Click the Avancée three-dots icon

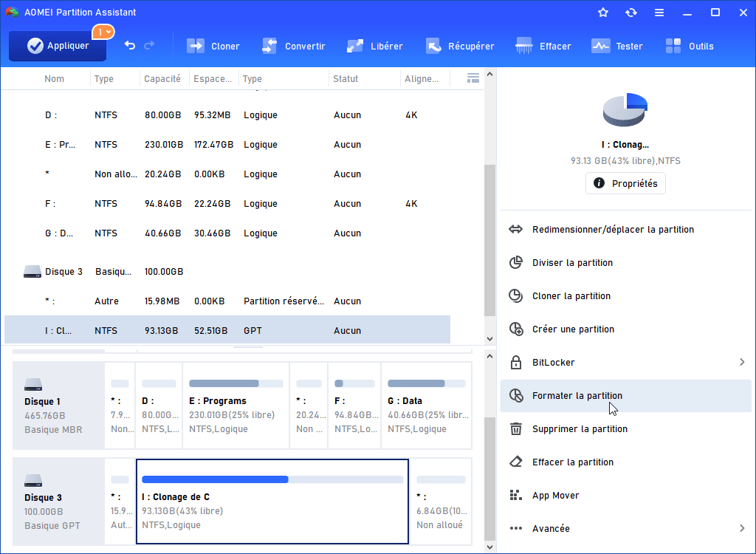[x=516, y=528]
